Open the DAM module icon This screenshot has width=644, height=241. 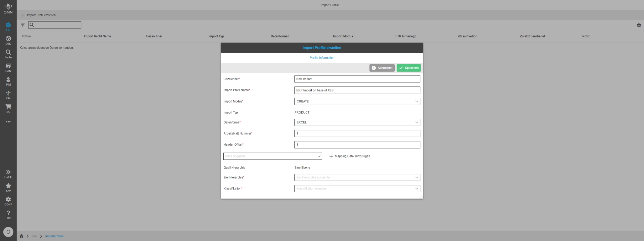coord(8,68)
